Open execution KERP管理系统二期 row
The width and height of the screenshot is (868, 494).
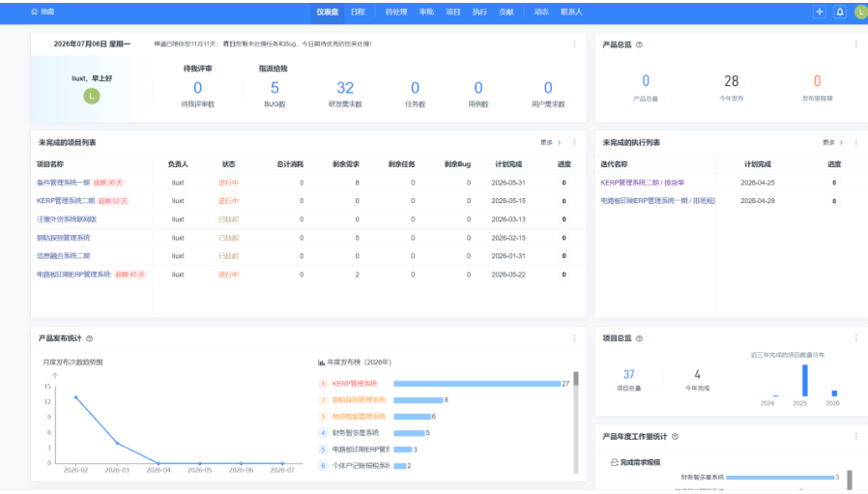(642, 183)
